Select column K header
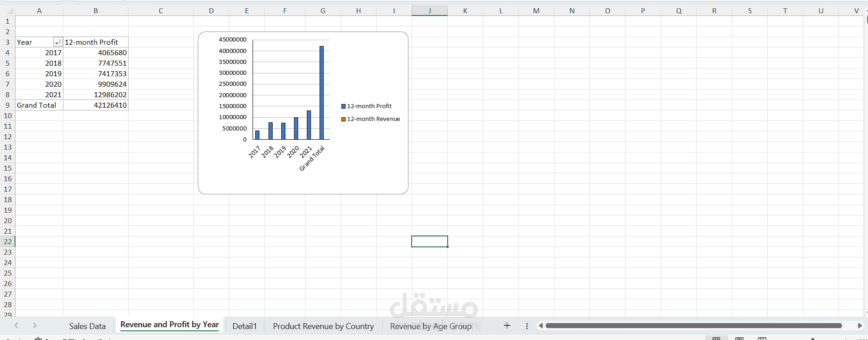 [465, 10]
